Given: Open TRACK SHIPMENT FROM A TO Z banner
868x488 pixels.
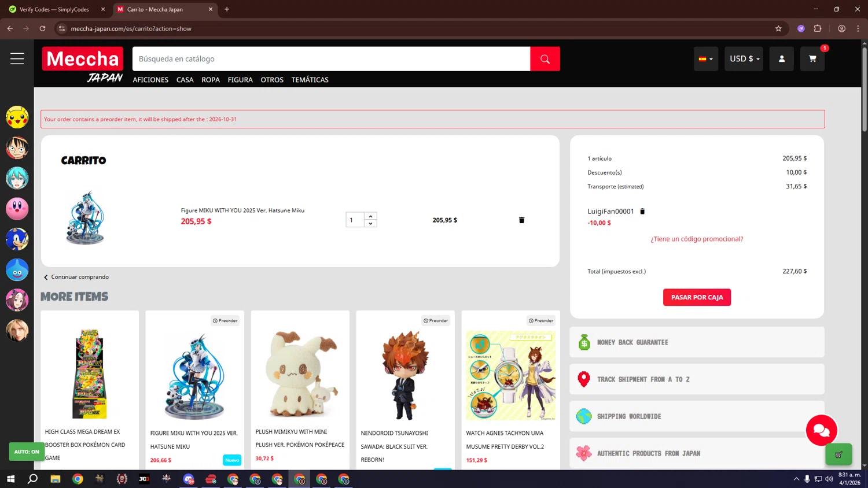Looking at the screenshot, I should pyautogui.click(x=697, y=379).
